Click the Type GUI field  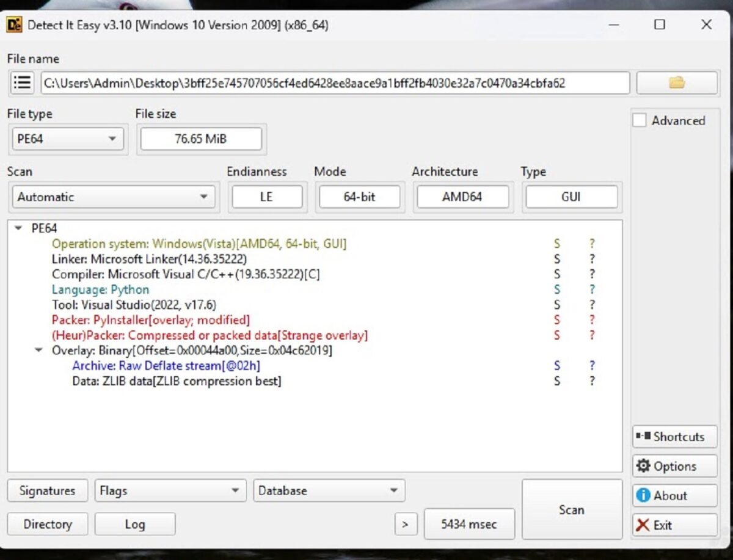pos(571,197)
